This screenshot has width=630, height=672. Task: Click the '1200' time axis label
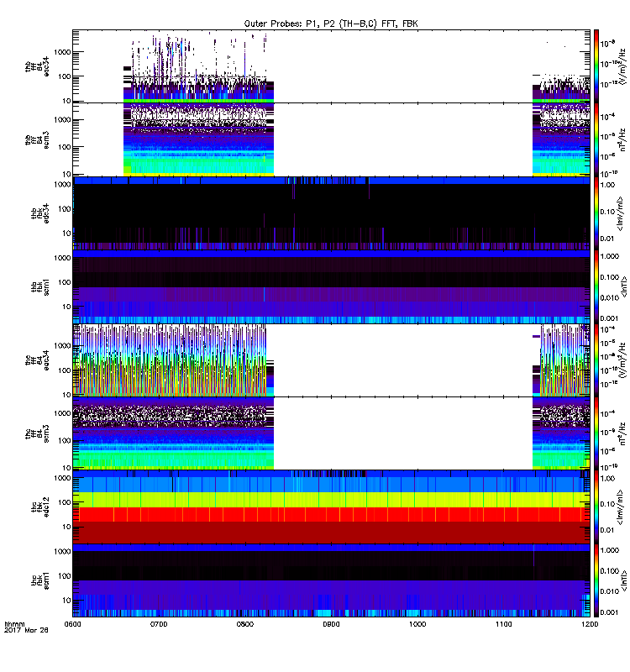pos(590,624)
